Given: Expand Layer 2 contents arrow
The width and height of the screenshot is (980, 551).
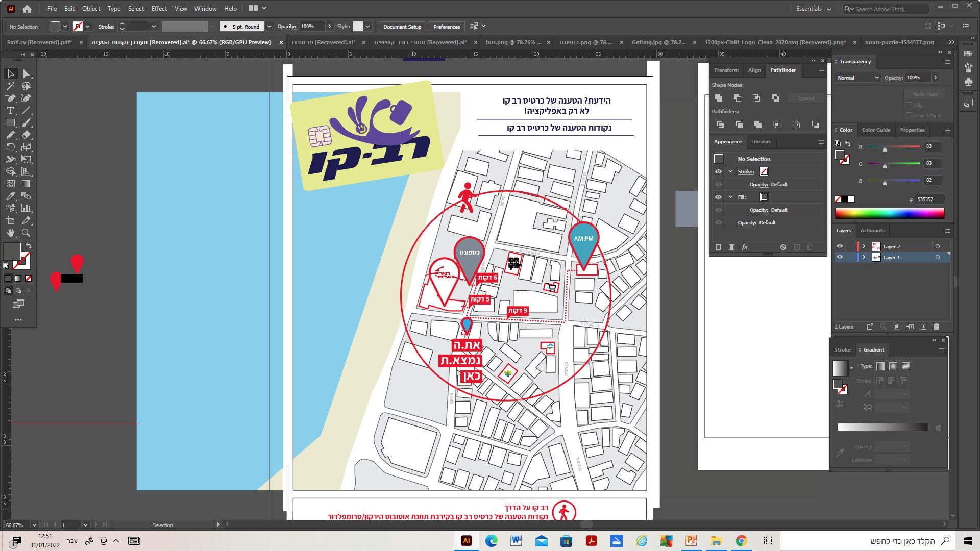Looking at the screenshot, I should click(864, 246).
